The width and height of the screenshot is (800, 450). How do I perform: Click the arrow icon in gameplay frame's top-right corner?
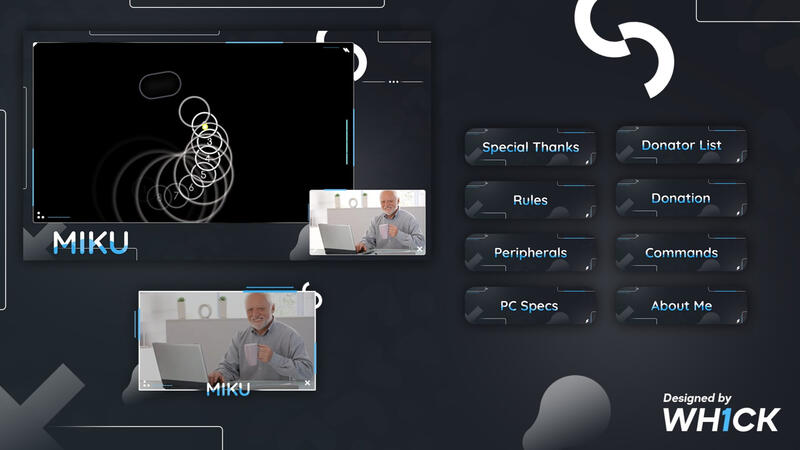point(346,49)
